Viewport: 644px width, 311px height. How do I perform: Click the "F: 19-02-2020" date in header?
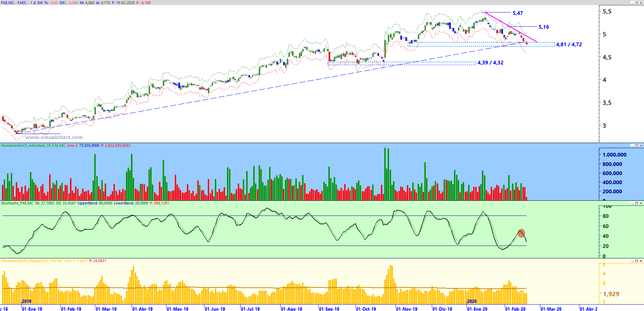click(x=123, y=3)
